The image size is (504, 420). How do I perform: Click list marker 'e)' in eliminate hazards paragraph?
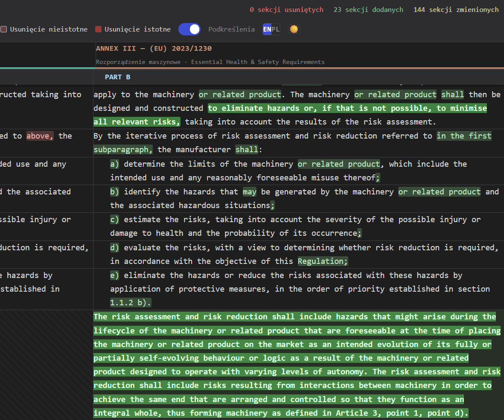pyautogui.click(x=114, y=275)
